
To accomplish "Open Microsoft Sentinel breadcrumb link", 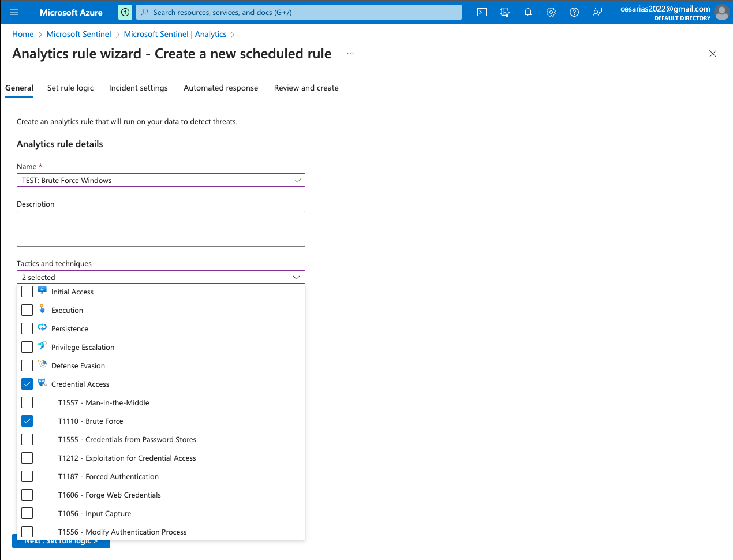I will coord(79,34).
